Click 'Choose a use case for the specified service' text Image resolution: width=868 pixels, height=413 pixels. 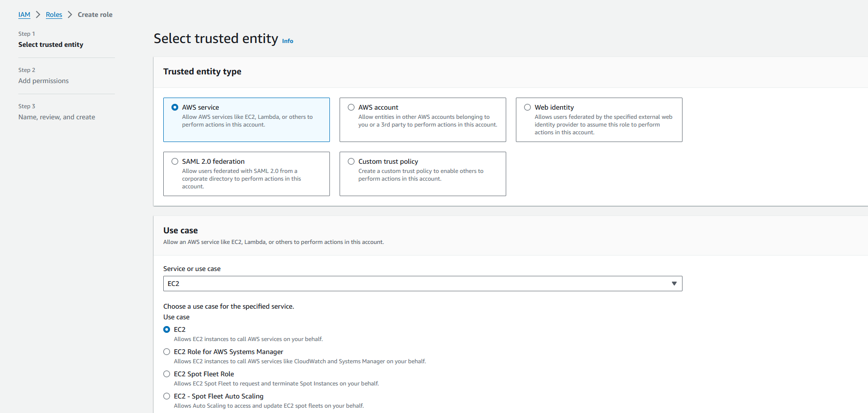pyautogui.click(x=228, y=306)
